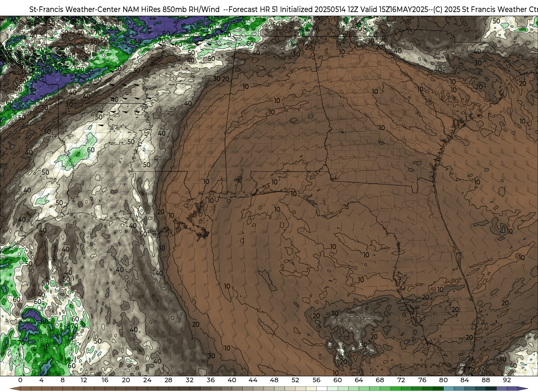Click colorbar tick label 24
538x392 pixels.
point(147,380)
